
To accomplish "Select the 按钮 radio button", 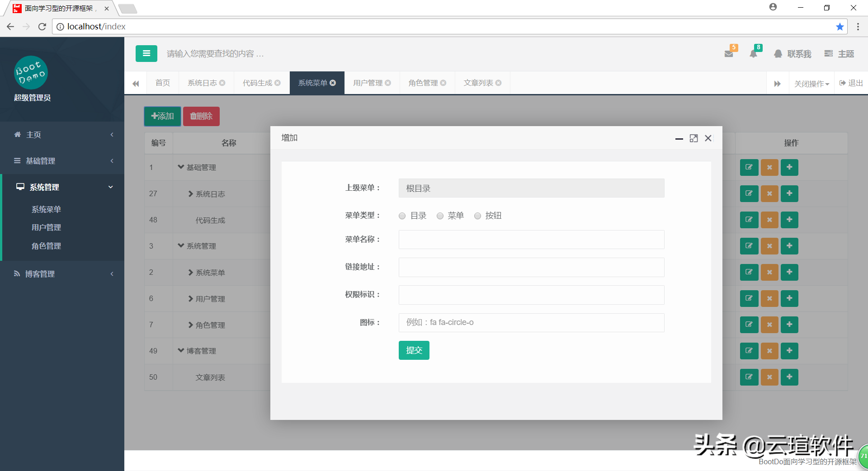I will pos(477,216).
